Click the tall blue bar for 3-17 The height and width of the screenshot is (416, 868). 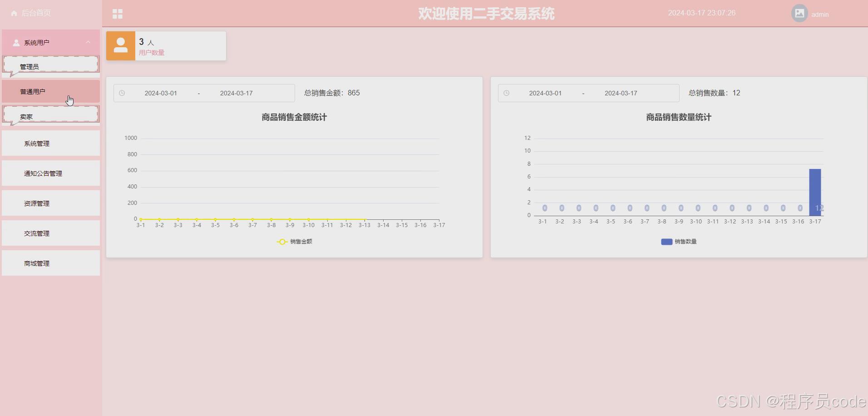click(815, 193)
